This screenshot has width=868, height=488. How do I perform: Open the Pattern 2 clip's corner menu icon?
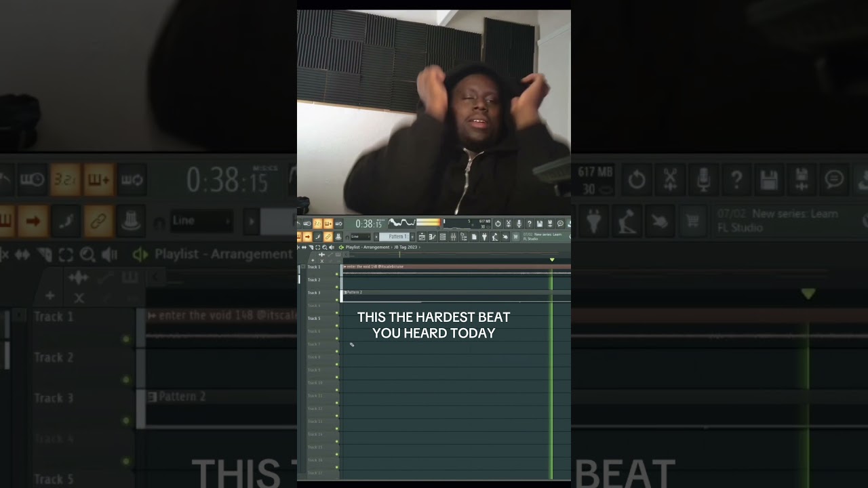coord(344,292)
